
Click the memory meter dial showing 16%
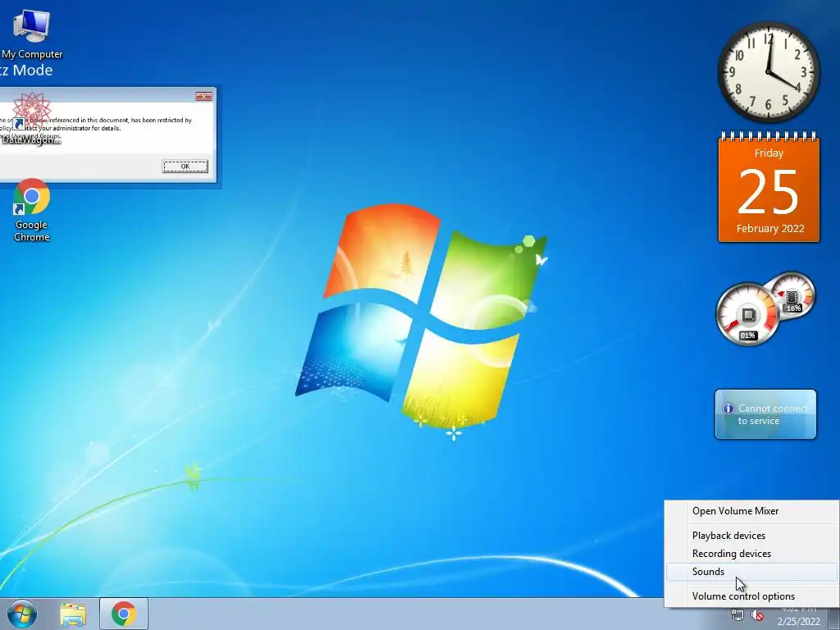pos(793,296)
